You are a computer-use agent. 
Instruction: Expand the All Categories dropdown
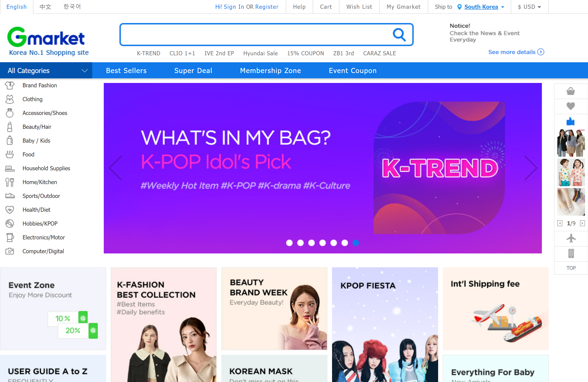(46, 71)
